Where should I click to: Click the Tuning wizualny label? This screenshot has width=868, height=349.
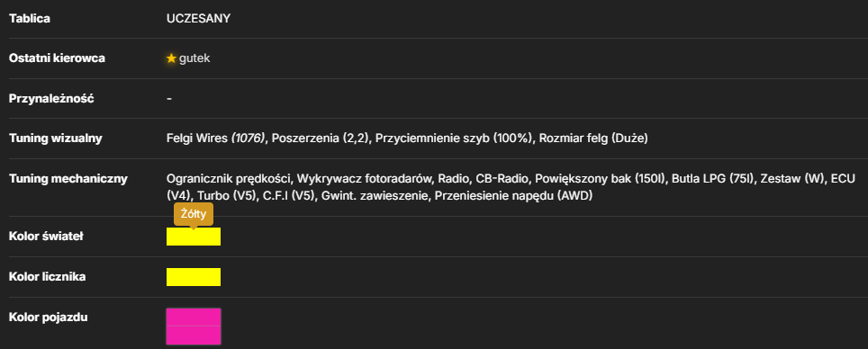pyautogui.click(x=55, y=139)
